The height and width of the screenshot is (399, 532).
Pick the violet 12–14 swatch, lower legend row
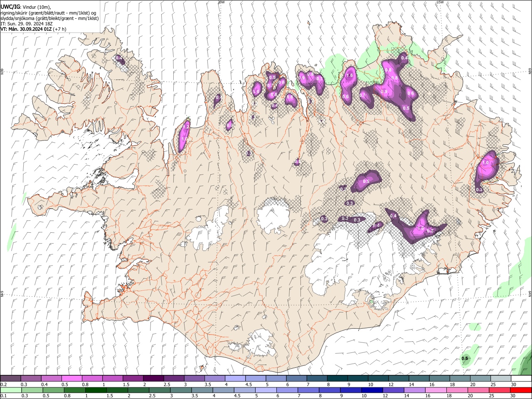pyautogui.click(x=393, y=390)
